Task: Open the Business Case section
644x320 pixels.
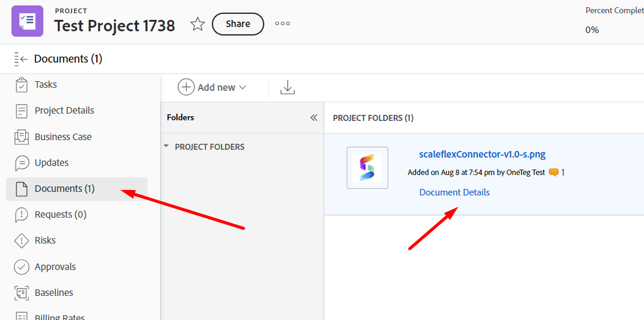Action: pos(63,137)
